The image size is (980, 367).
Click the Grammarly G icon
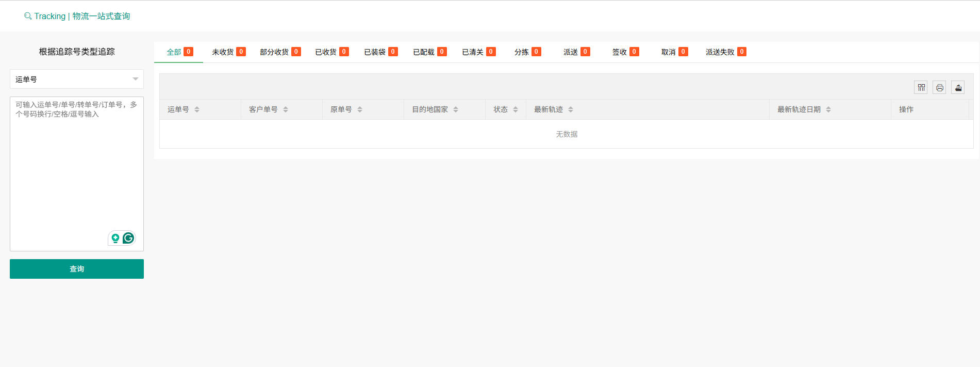128,238
